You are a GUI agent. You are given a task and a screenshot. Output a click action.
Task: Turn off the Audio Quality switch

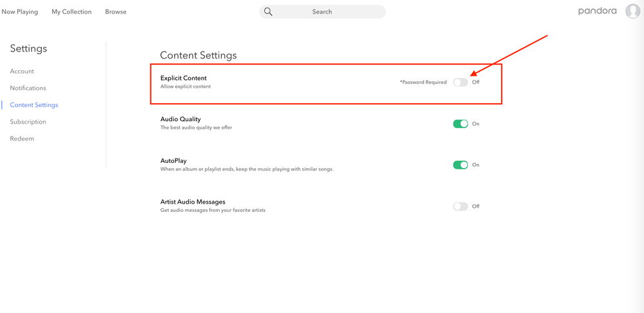460,124
